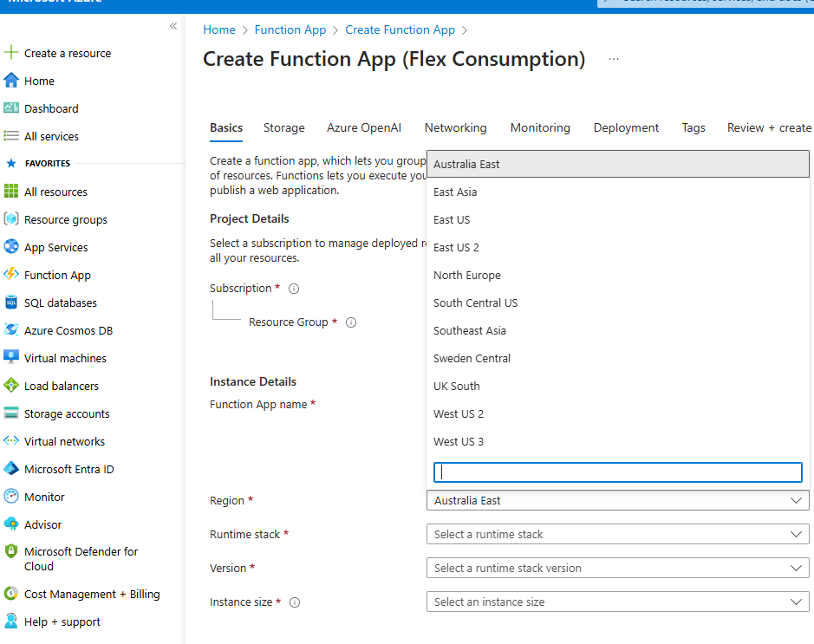Open the Monitoring tab

[x=540, y=127]
